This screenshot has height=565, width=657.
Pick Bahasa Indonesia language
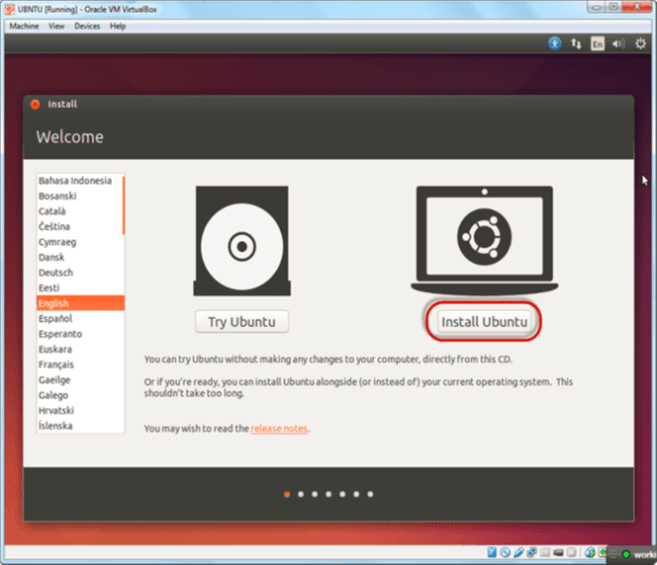(75, 181)
